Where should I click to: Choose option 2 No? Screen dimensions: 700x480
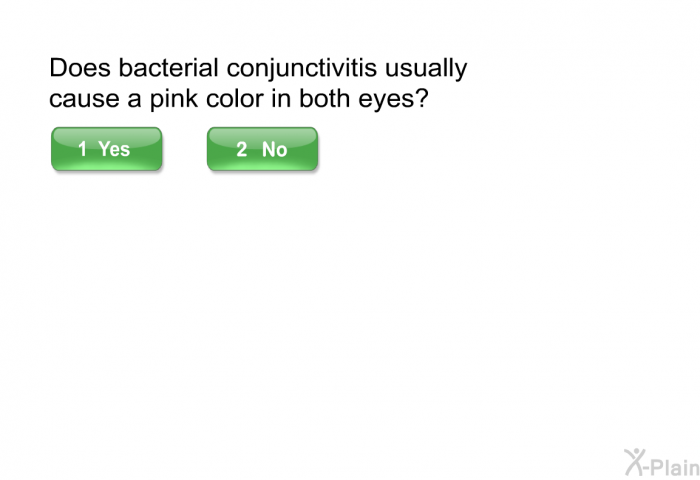point(262,149)
